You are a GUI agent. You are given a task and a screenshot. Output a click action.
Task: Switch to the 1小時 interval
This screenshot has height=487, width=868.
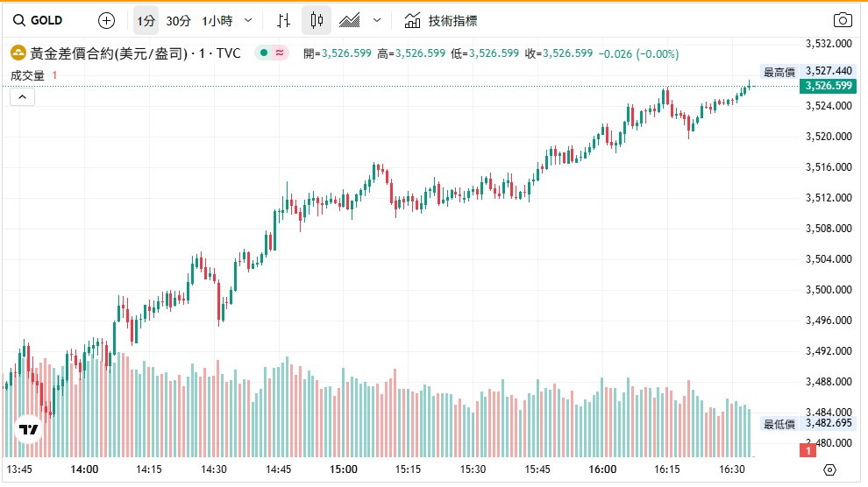click(x=216, y=20)
